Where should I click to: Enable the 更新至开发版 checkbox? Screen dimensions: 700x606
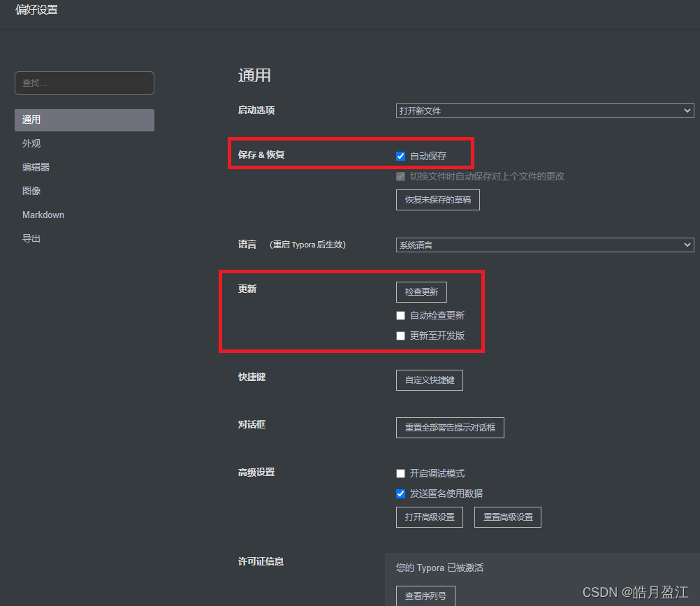(400, 336)
